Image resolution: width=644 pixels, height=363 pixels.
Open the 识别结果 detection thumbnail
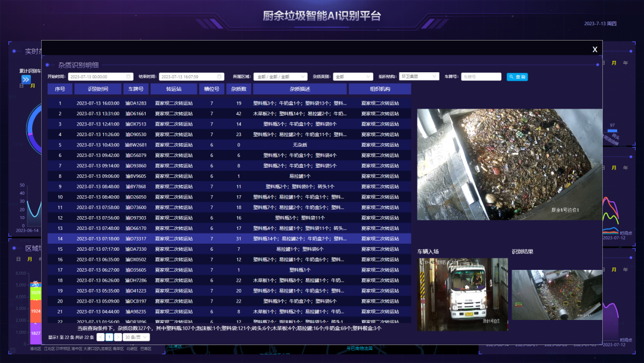click(557, 295)
